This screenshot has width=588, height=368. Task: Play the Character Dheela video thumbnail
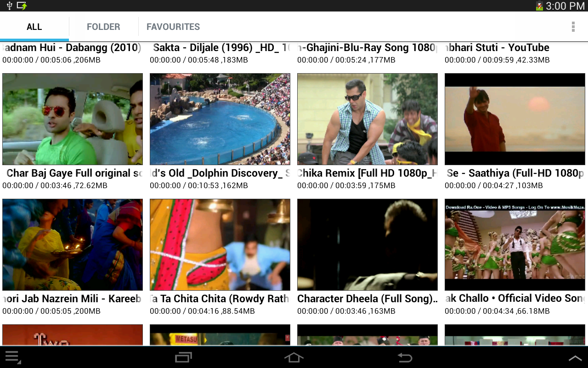click(x=367, y=244)
